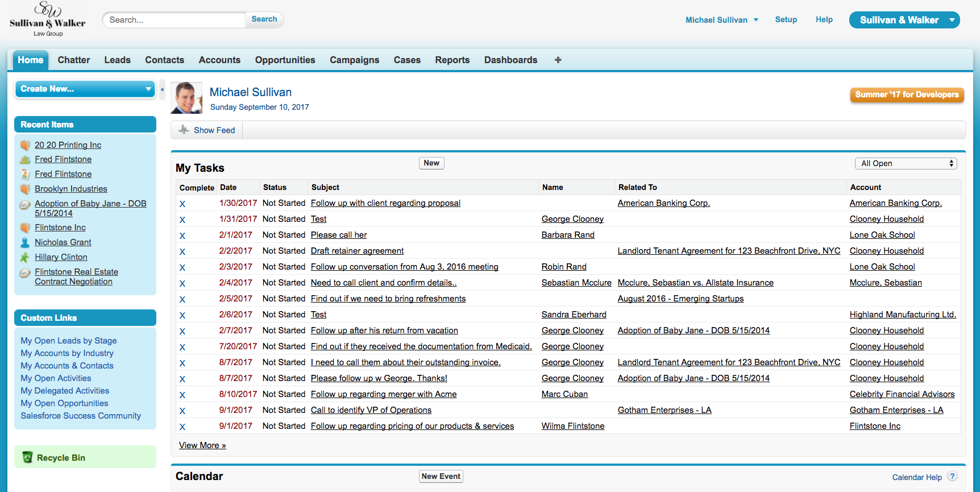Open Calendar Help link
Screen dimensions: 980x492
(x=917, y=477)
